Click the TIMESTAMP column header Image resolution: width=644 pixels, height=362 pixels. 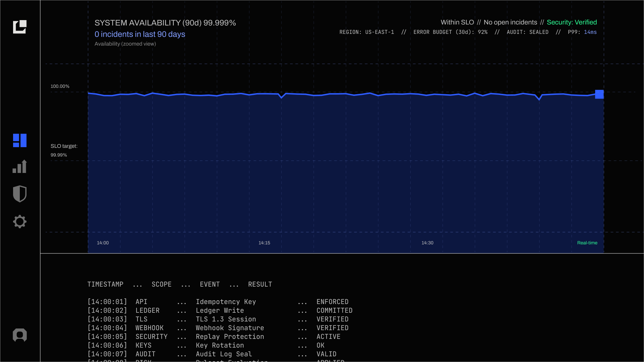click(105, 284)
